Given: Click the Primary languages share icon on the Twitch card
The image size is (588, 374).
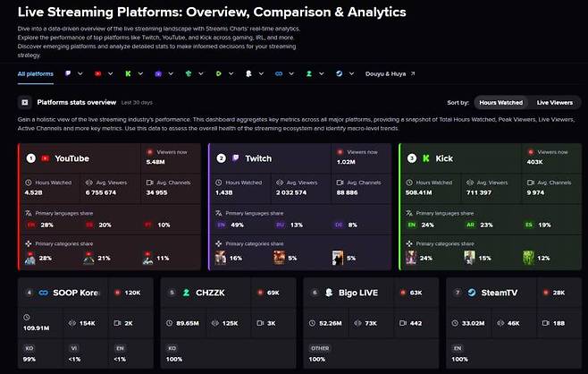Looking at the screenshot, I should click(219, 213).
